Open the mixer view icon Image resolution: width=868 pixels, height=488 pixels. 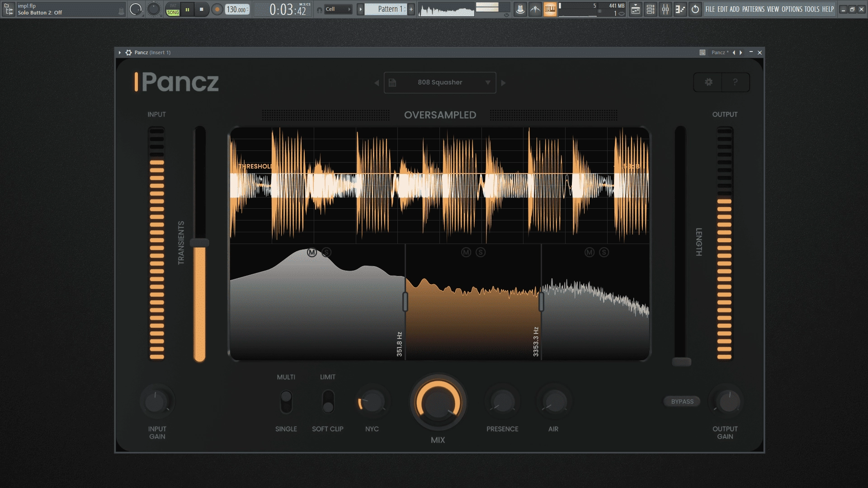coord(665,9)
